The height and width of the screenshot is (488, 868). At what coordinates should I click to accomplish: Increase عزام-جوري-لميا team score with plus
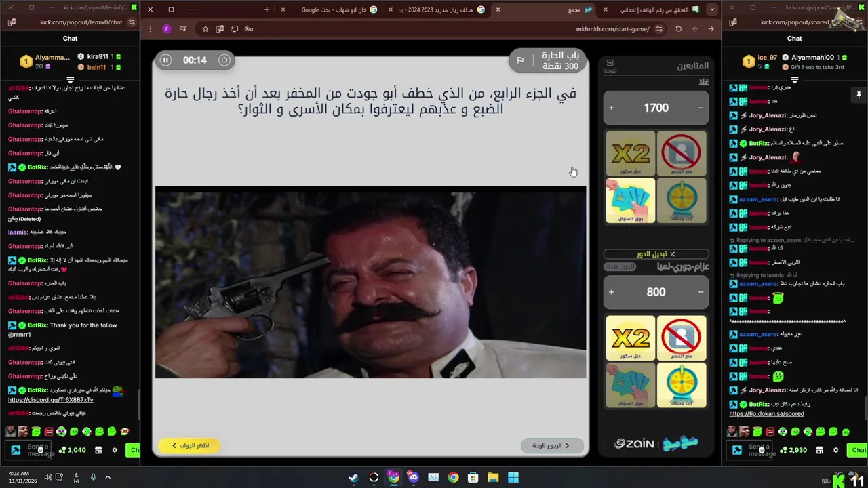[611, 292]
